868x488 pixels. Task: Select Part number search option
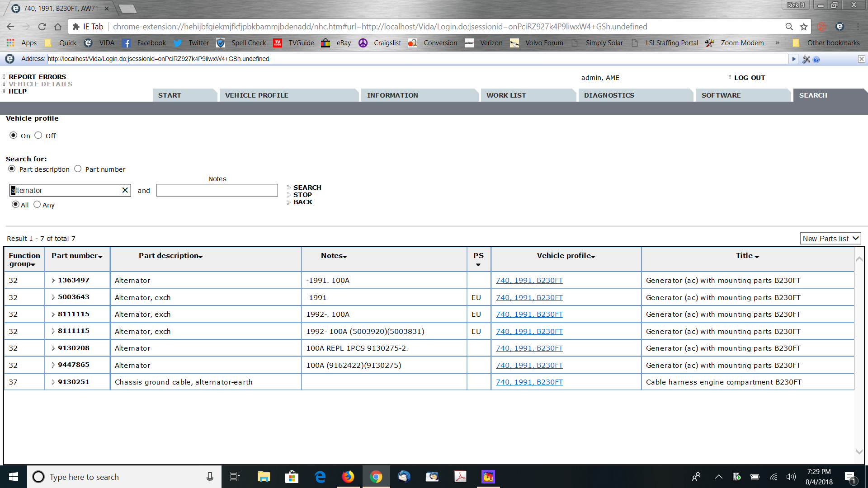point(78,169)
